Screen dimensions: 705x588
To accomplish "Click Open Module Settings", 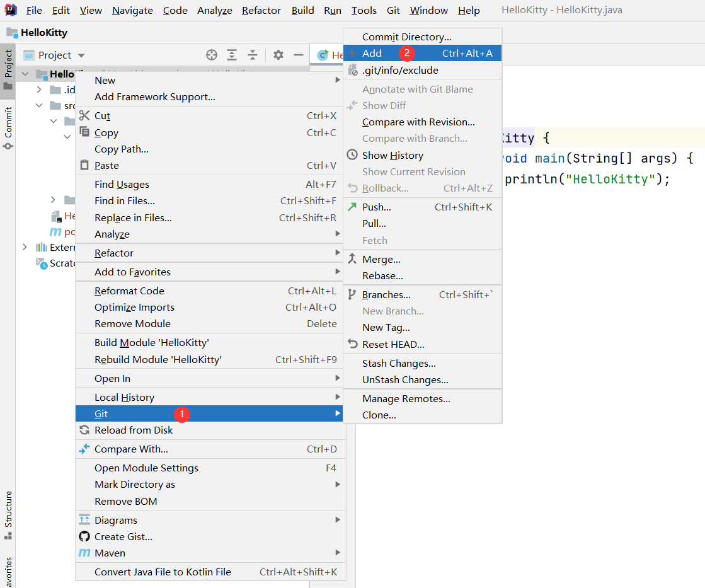I will pos(210,468).
